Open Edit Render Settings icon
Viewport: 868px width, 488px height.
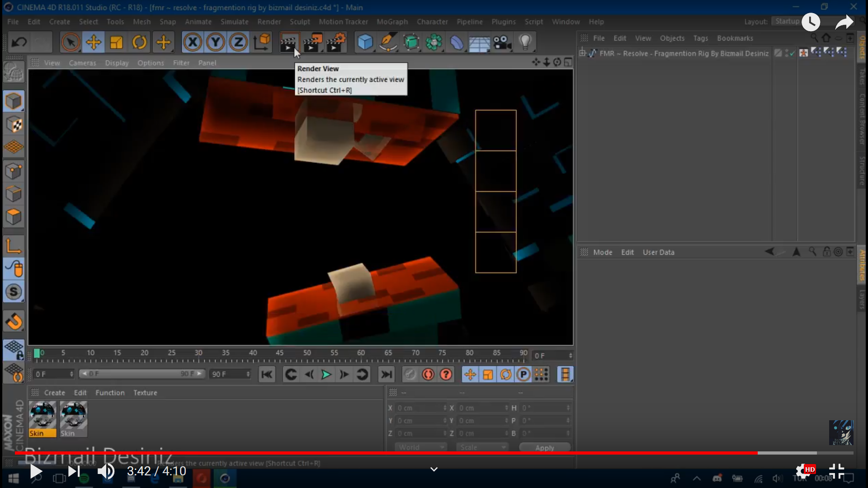tap(336, 42)
